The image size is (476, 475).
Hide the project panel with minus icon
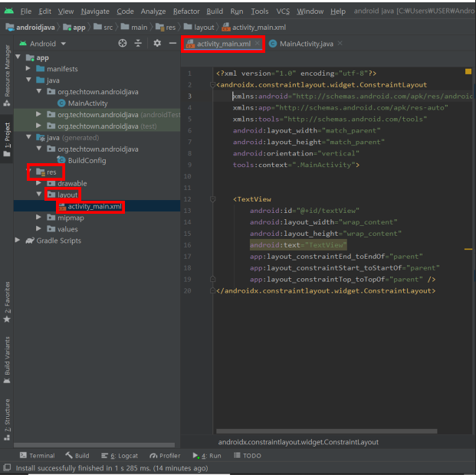(x=172, y=44)
